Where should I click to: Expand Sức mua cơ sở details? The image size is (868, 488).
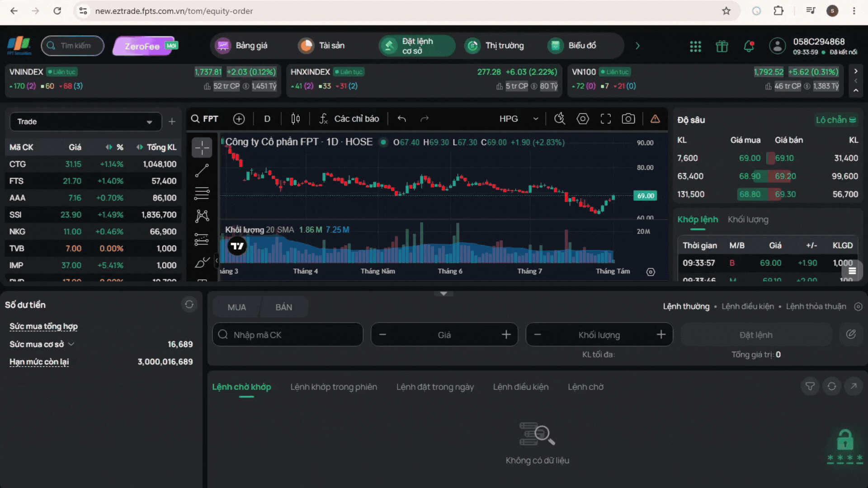[x=71, y=344]
